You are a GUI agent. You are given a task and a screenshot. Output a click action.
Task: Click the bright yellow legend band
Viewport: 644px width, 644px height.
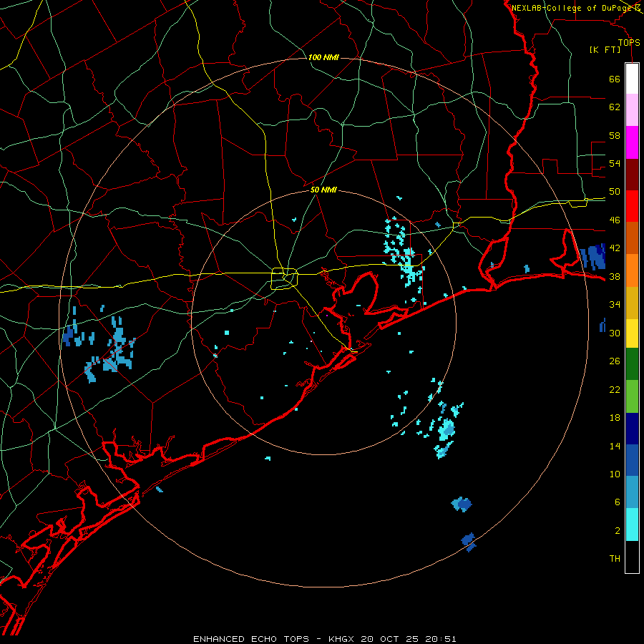point(632,333)
